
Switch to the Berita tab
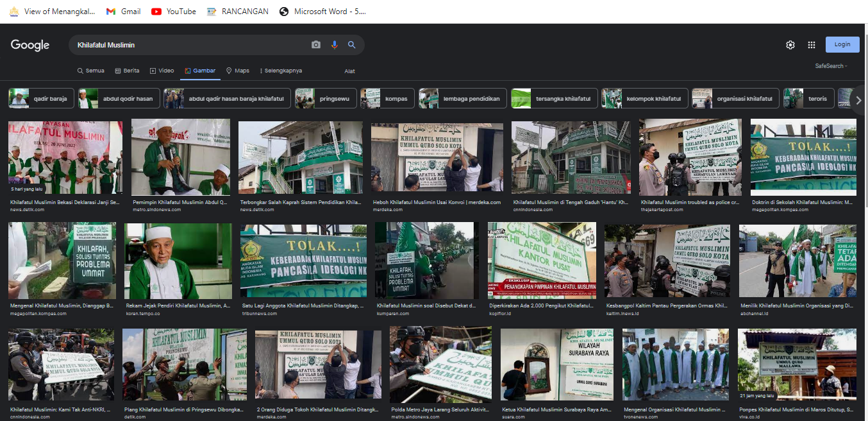point(127,71)
